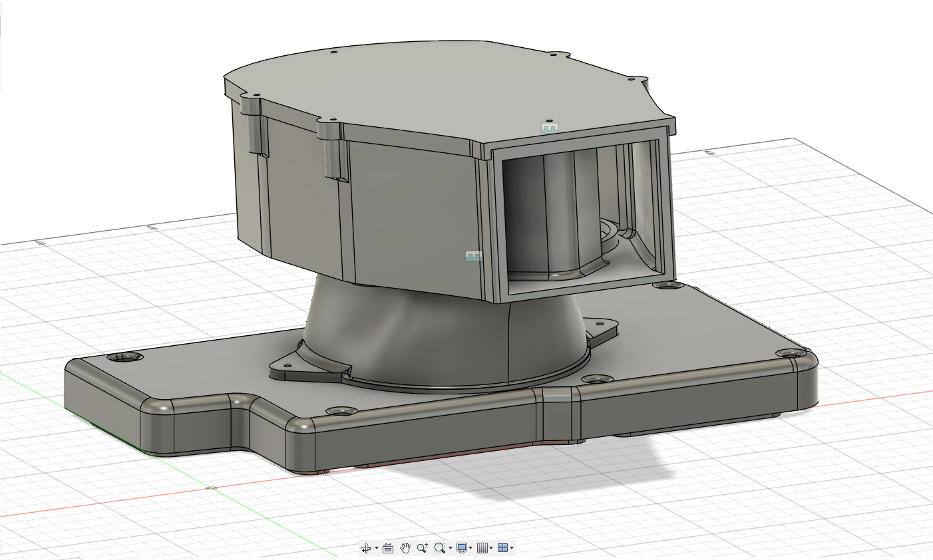Select the Zoom Window tool
The image size is (933, 560).
tap(439, 548)
